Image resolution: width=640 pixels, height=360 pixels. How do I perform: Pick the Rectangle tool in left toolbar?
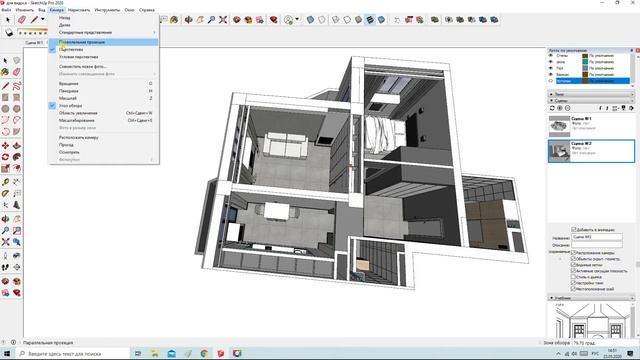[x=5, y=98]
